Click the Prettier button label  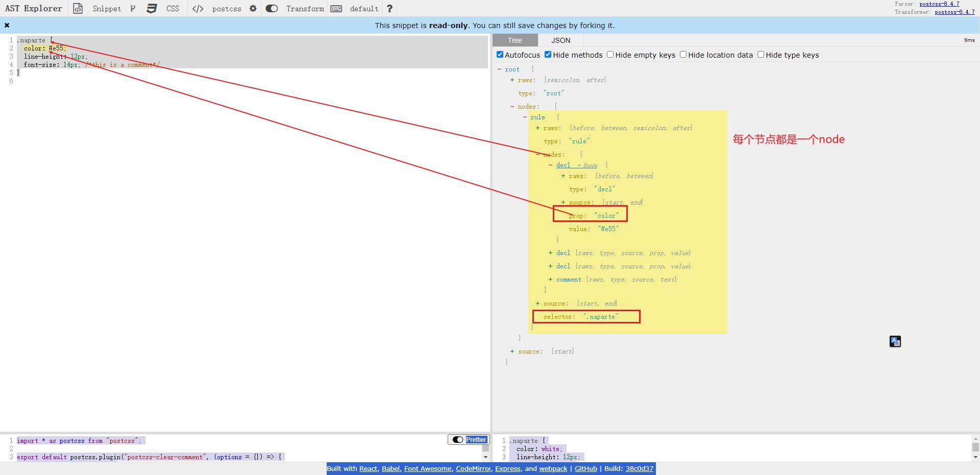(476, 440)
